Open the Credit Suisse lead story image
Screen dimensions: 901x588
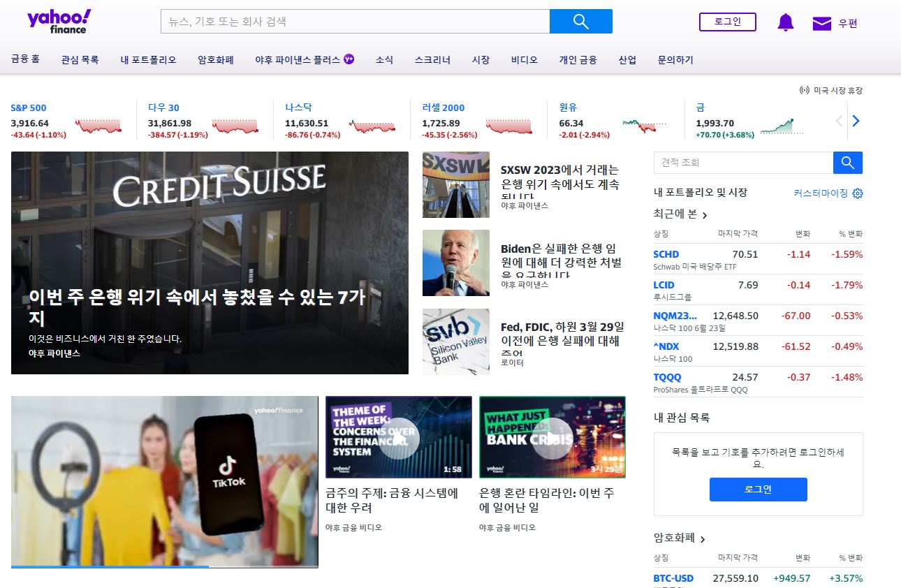210,263
